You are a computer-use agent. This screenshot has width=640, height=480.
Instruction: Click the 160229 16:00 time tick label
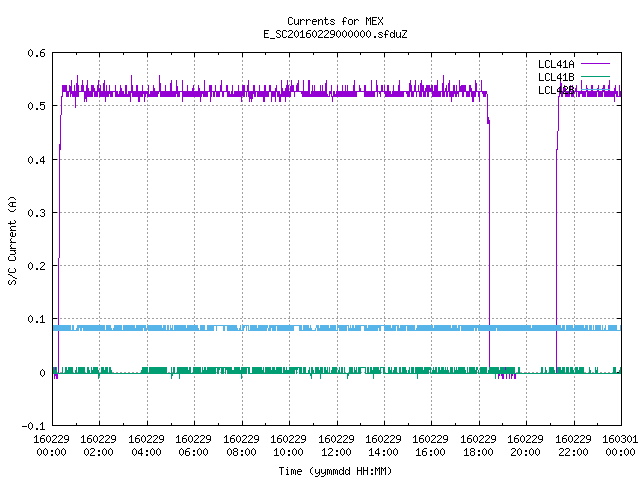tap(430, 446)
